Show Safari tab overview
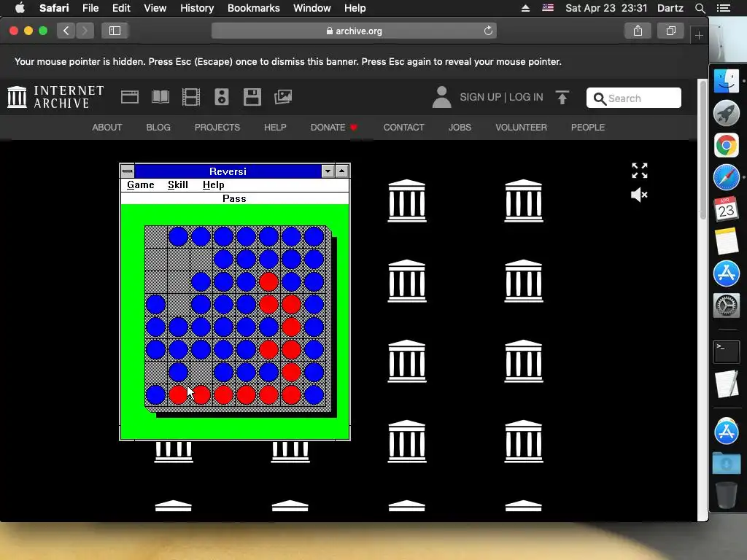The image size is (747, 560). point(671,31)
